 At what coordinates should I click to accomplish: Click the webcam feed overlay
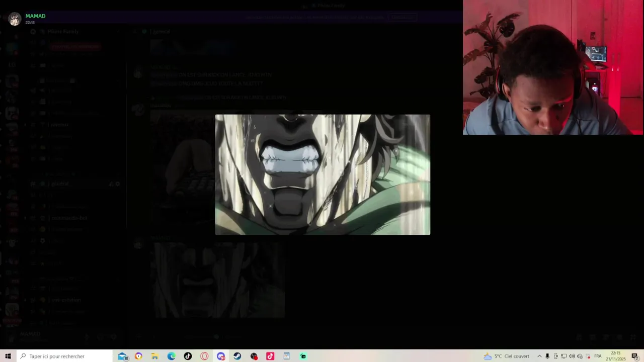(553, 67)
